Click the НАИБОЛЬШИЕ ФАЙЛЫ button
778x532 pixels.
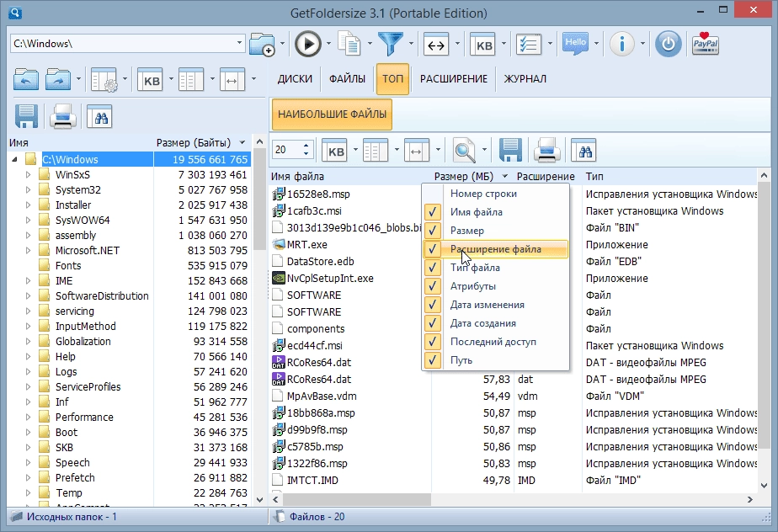coord(332,114)
